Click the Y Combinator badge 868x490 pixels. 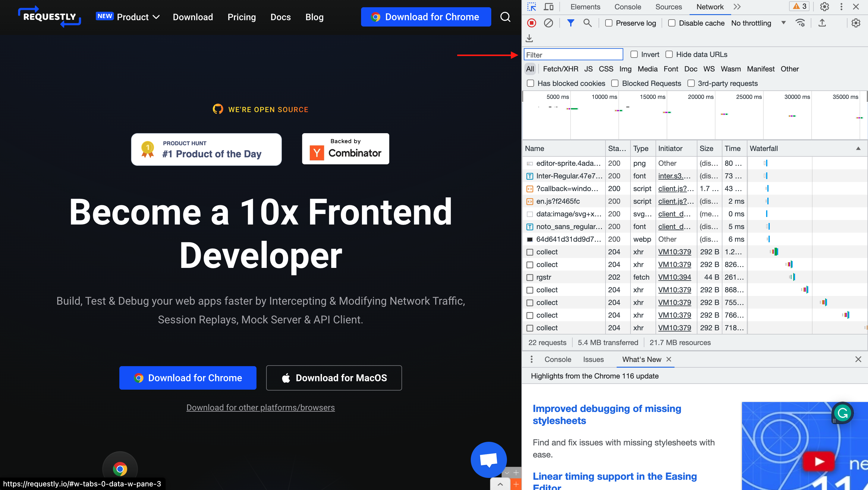[345, 149]
